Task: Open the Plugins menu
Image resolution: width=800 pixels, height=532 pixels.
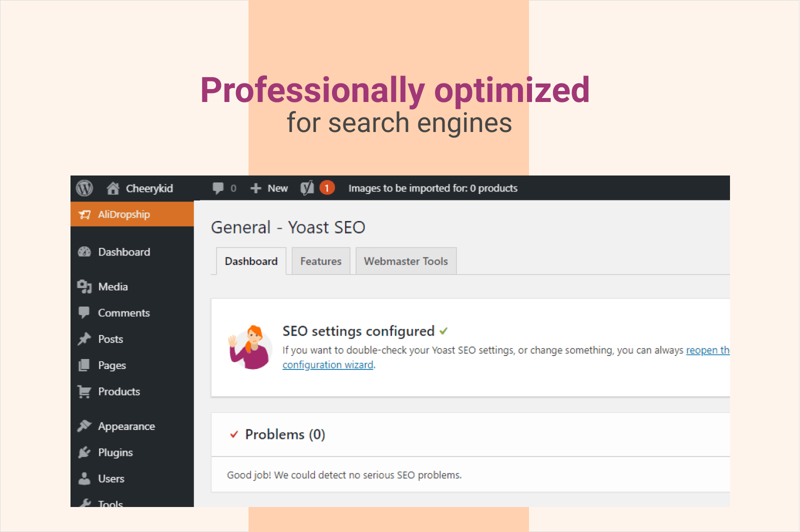Action: [115, 452]
